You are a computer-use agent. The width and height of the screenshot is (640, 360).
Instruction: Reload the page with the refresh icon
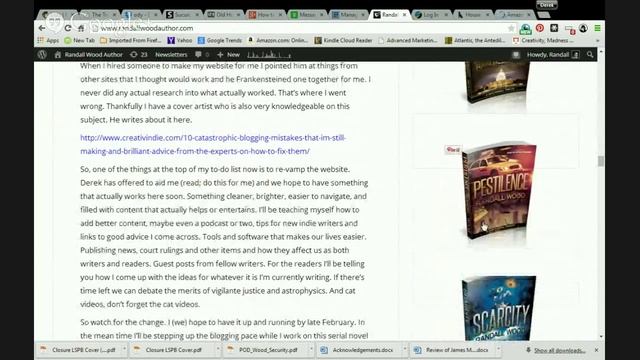point(68,28)
